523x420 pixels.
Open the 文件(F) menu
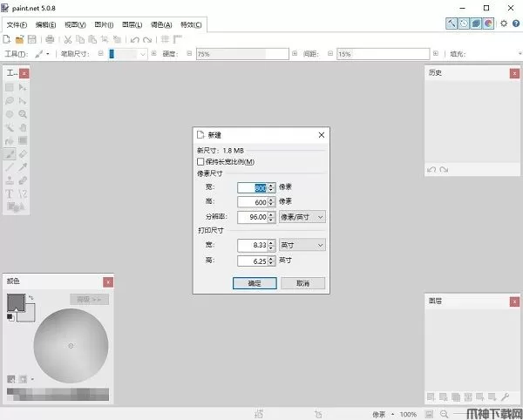pos(17,24)
